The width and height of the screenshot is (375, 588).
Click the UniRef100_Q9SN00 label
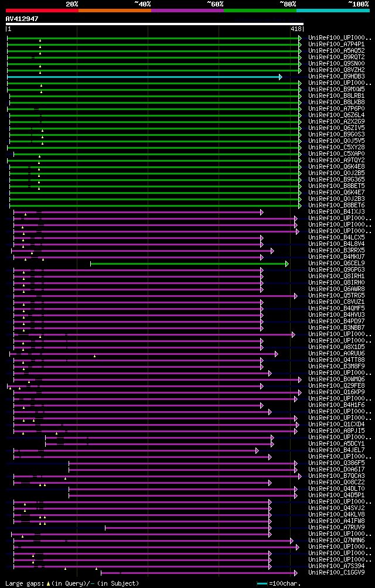[336, 64]
